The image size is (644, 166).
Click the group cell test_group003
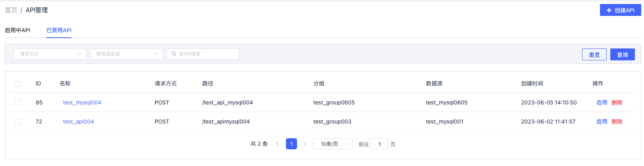click(332, 122)
